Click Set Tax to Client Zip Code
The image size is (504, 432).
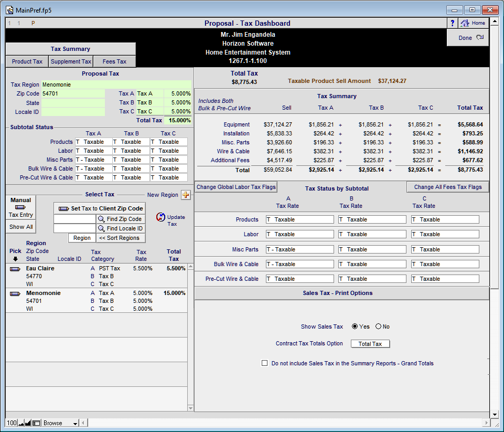(x=100, y=208)
